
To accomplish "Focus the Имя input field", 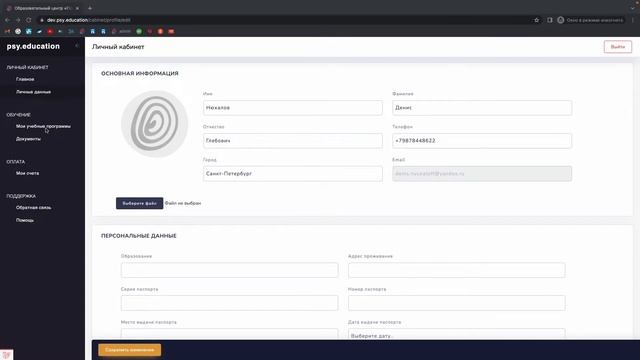I will coord(293,108).
